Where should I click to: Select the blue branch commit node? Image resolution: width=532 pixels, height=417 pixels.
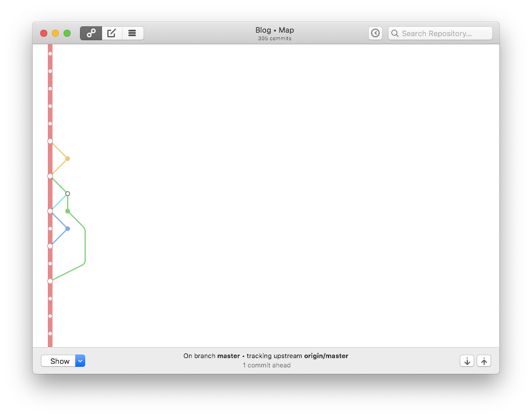[x=68, y=229]
